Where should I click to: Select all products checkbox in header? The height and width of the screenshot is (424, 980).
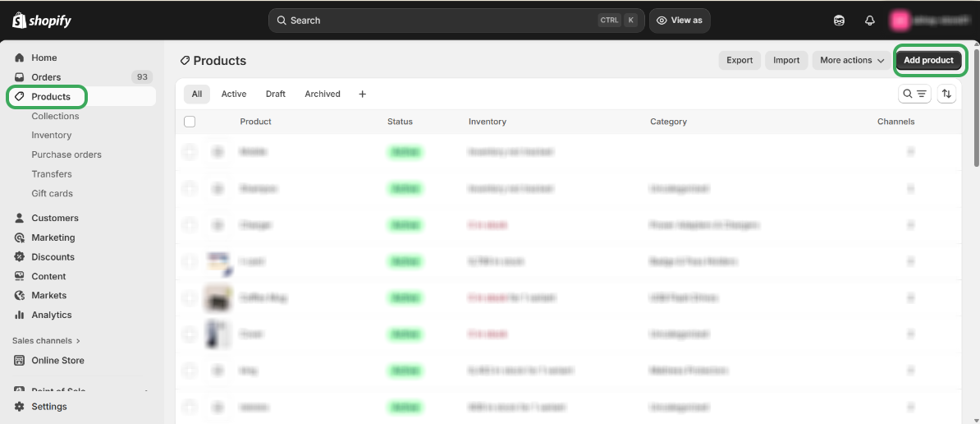tap(190, 122)
